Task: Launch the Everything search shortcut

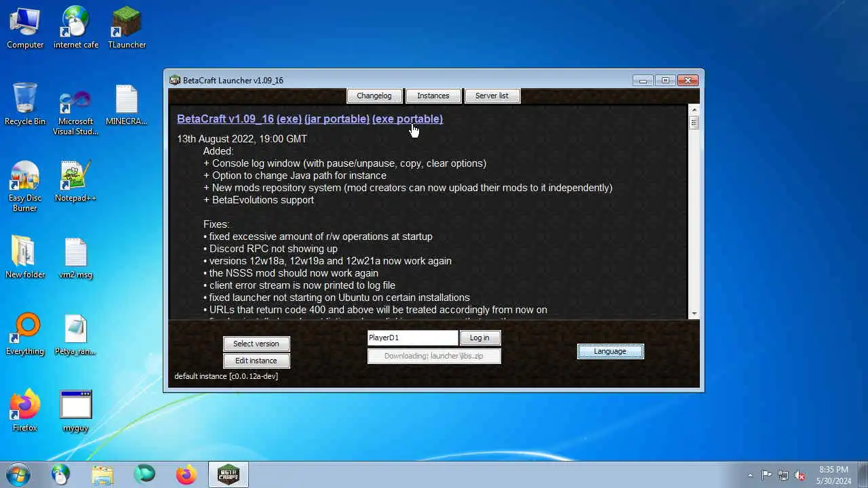Action: tap(25, 334)
